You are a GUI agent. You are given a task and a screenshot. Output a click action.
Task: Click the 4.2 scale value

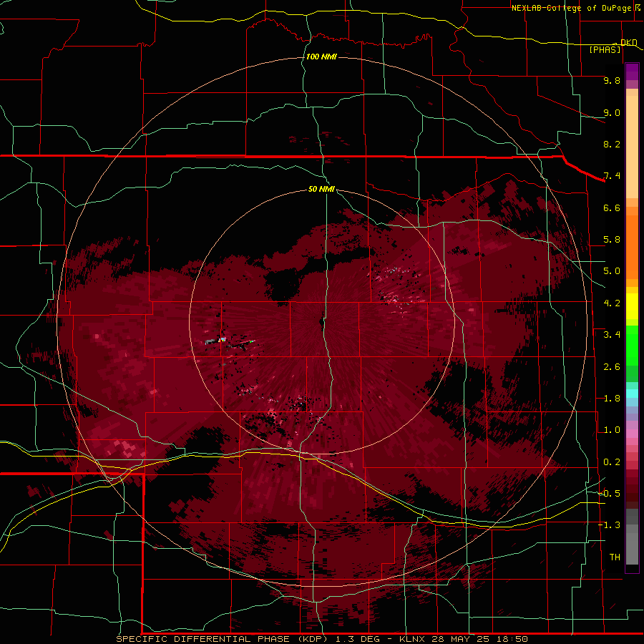(612, 303)
